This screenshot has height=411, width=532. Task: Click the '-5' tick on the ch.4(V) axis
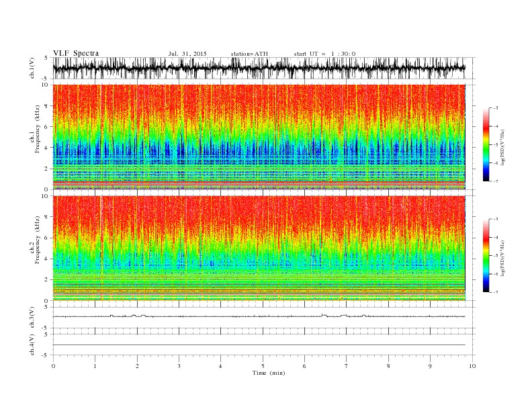[46, 355]
